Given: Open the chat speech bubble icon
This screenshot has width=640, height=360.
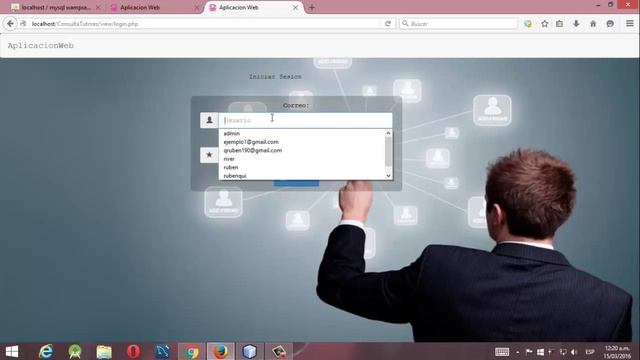Looking at the screenshot, I should [x=610, y=24].
